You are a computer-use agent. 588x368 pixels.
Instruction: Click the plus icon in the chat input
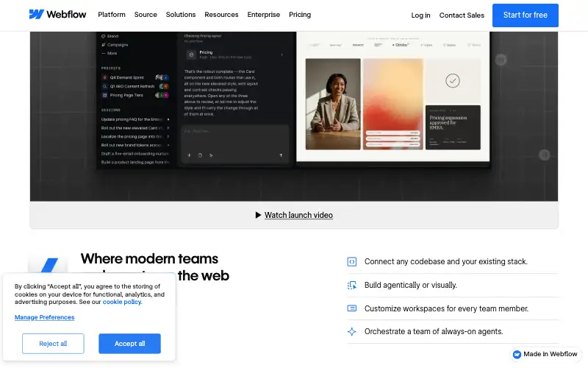click(190, 155)
